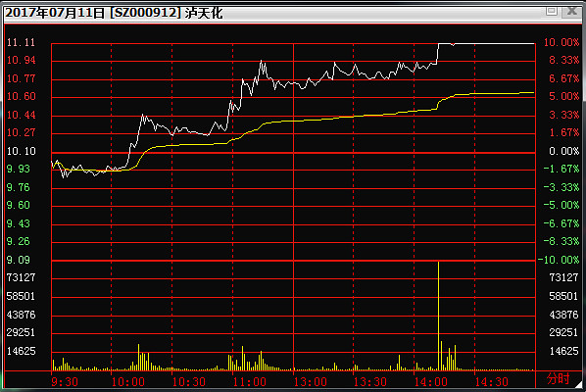Click the left 73127 volume axis label

click(x=21, y=277)
